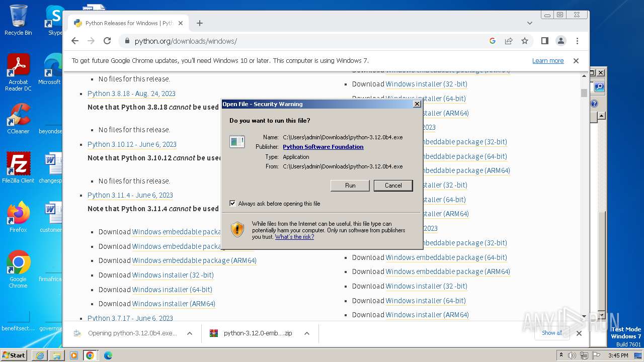Click the Google lens icon in address bar
This screenshot has width=644, height=362.
[493, 41]
